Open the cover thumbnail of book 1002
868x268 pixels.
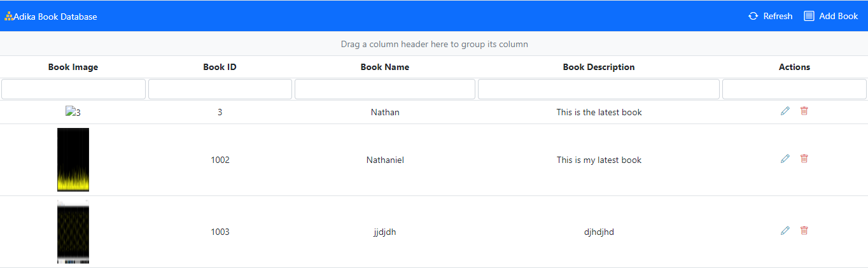click(x=73, y=160)
